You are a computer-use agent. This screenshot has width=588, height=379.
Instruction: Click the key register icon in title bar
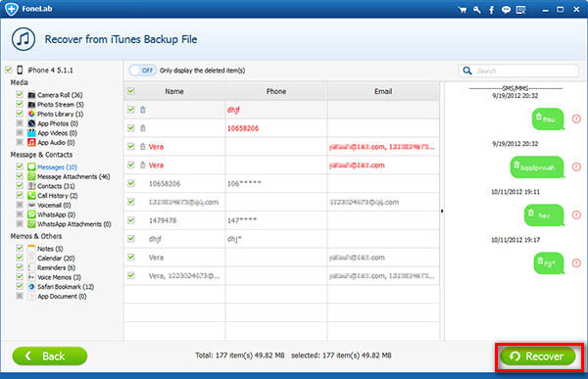(477, 10)
